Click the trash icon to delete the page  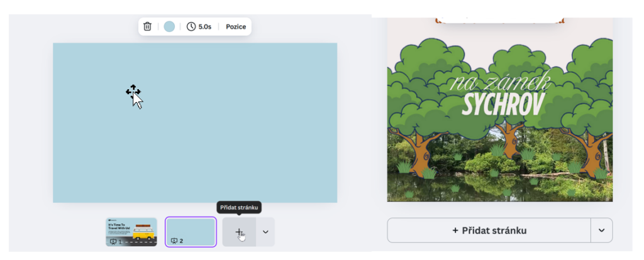tap(147, 26)
